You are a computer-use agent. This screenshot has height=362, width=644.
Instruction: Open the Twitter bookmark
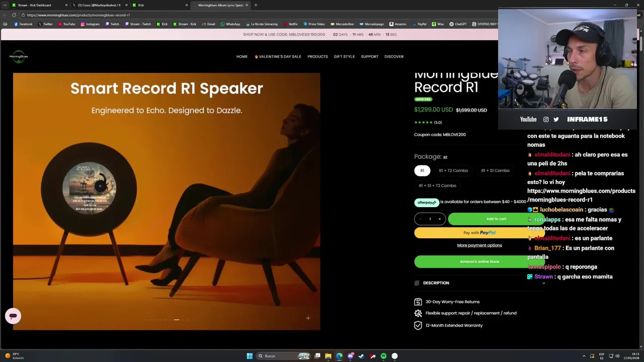pyautogui.click(x=45, y=24)
